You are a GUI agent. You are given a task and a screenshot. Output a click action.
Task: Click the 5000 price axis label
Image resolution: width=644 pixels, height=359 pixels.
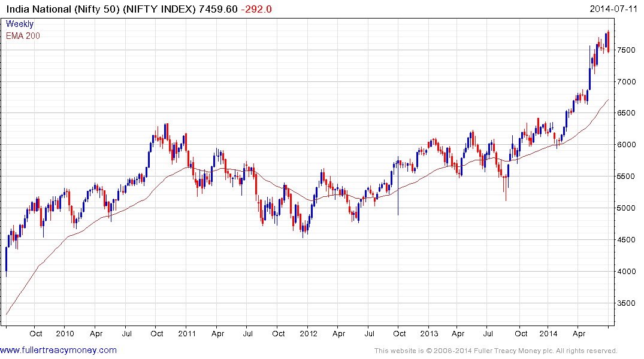pyautogui.click(x=627, y=208)
